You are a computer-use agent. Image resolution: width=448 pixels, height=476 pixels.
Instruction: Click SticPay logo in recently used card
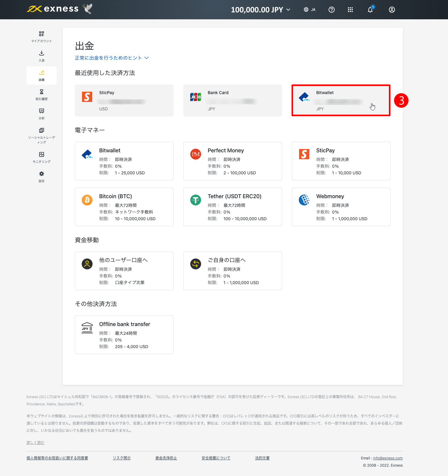[87, 97]
